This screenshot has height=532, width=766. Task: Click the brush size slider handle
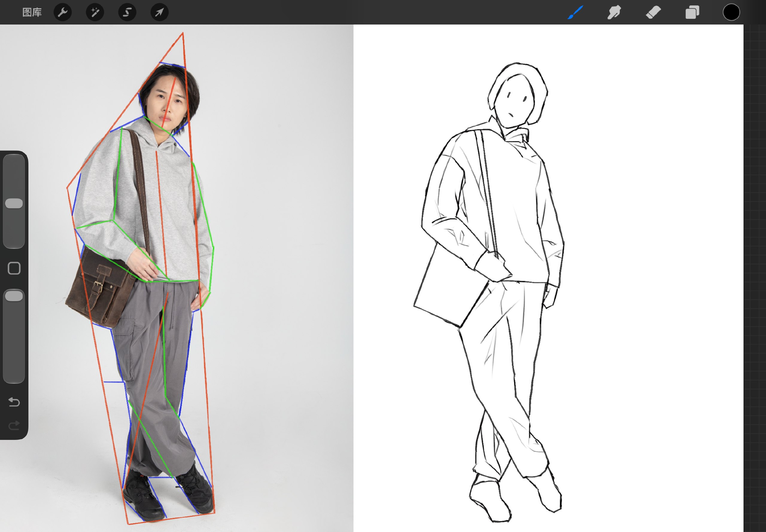pos(14,203)
